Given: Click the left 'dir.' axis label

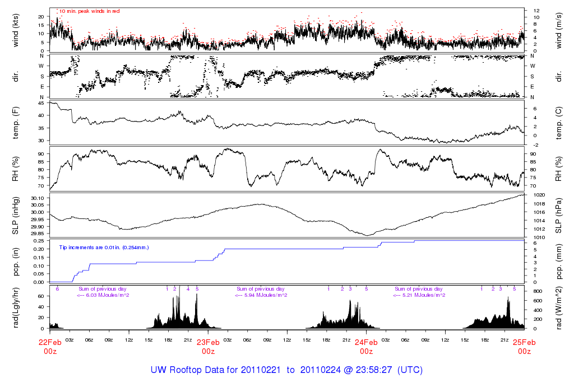Looking at the screenshot, I should click(15, 77).
